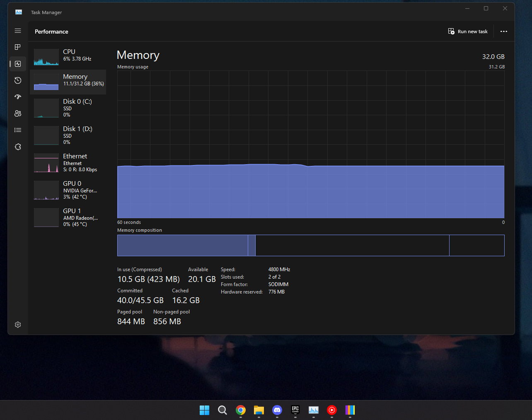Open the three-dot more options menu
The height and width of the screenshot is (420, 532).
pos(504,32)
